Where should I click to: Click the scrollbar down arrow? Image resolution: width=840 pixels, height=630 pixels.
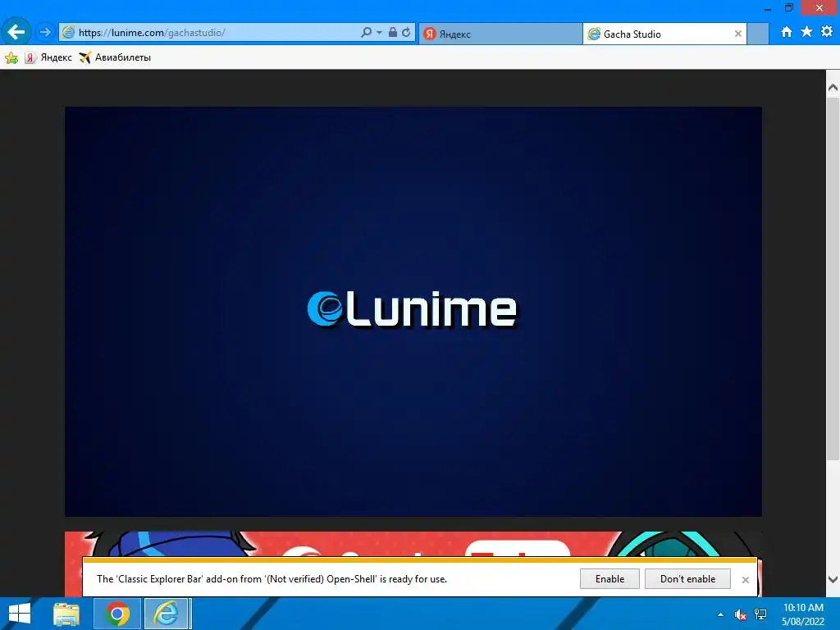tap(833, 579)
